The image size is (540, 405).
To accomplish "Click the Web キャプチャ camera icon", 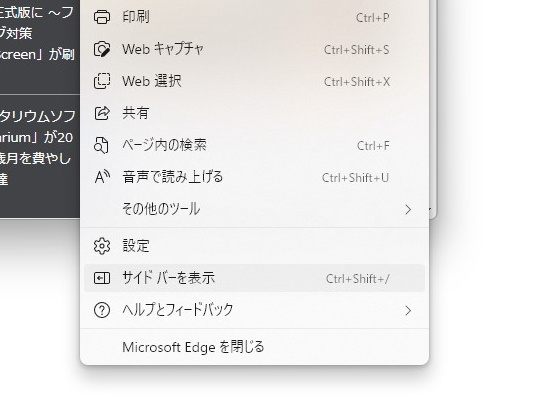I will point(102,49).
